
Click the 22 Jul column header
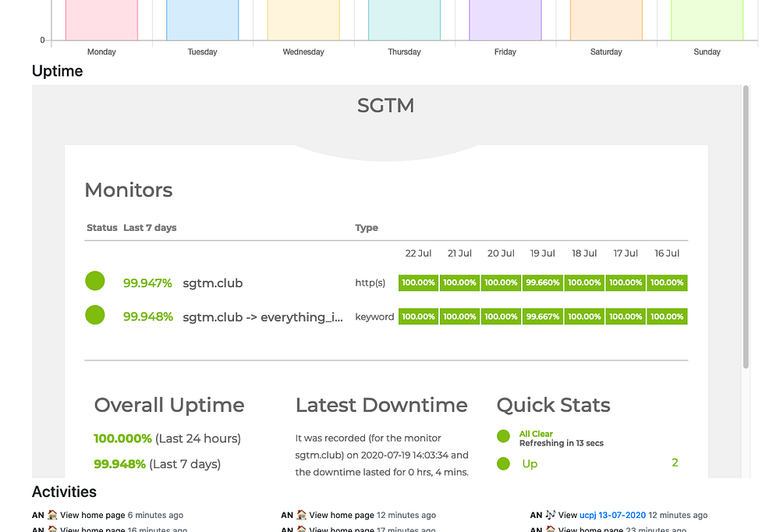tap(418, 254)
